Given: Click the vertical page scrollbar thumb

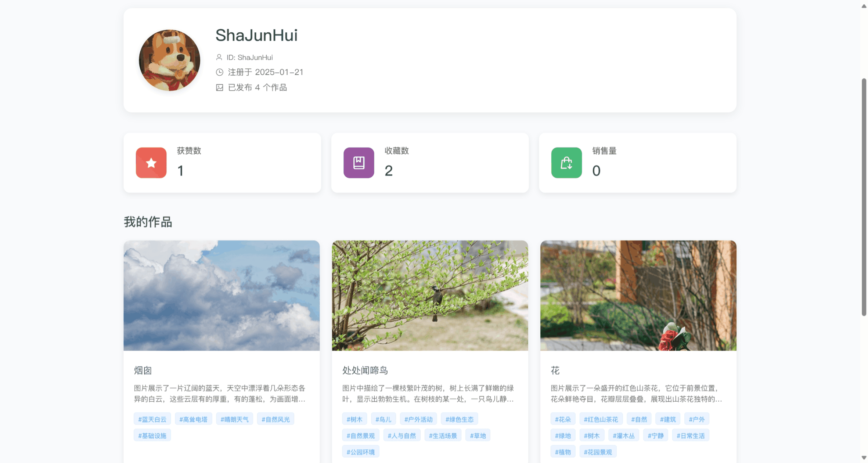Looking at the screenshot, I should 864,196.
